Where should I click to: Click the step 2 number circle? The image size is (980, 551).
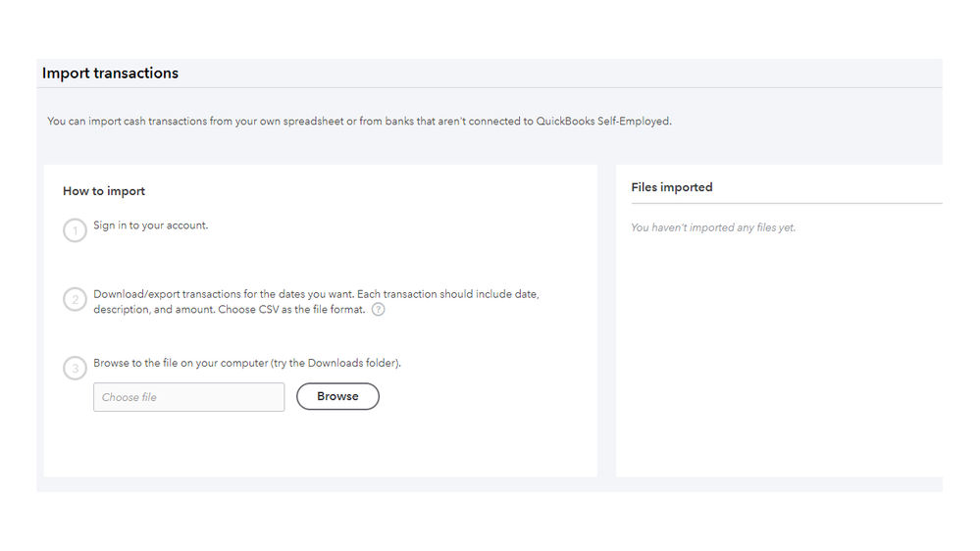[75, 300]
